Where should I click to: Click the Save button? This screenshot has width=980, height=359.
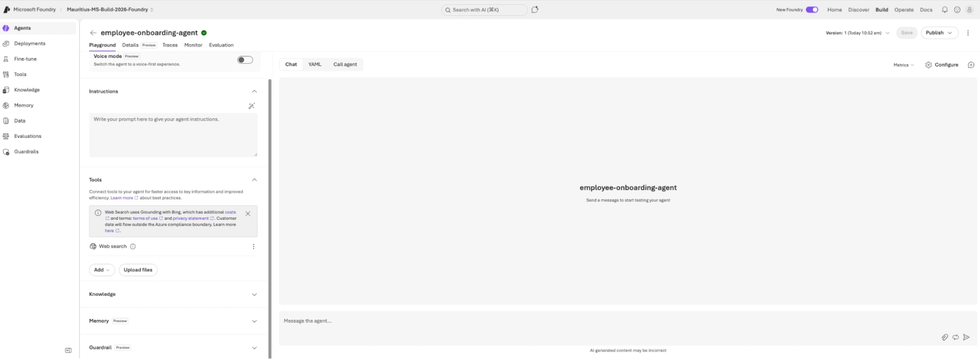(906, 33)
